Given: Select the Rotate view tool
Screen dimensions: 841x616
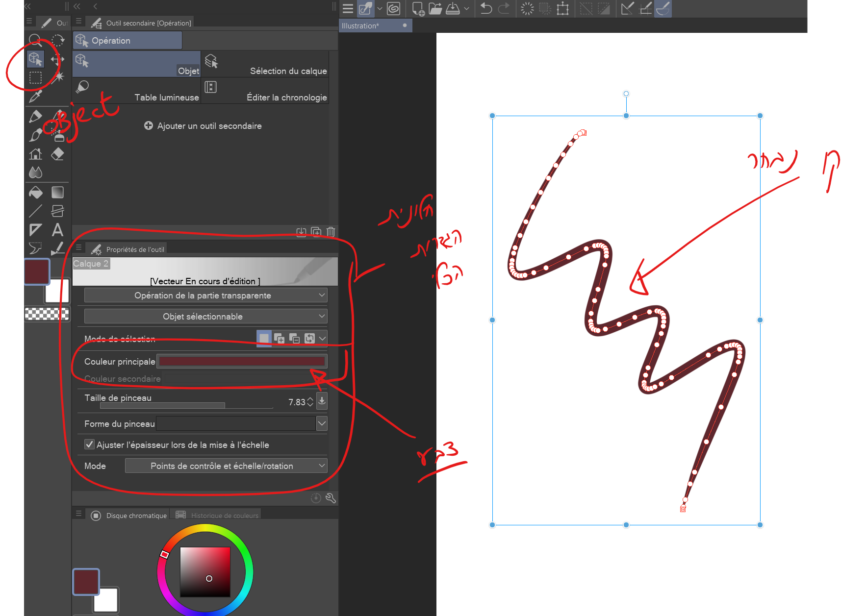Looking at the screenshot, I should (x=58, y=40).
